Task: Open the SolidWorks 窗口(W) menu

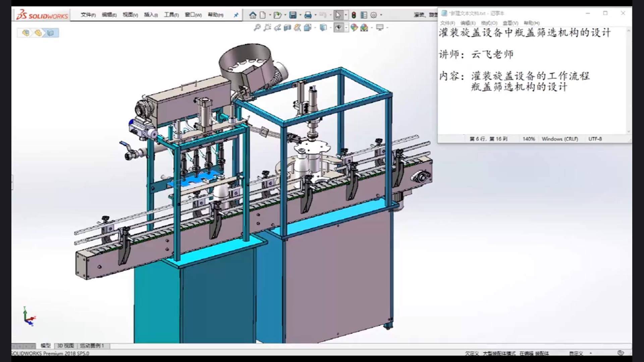Action: (x=193, y=15)
